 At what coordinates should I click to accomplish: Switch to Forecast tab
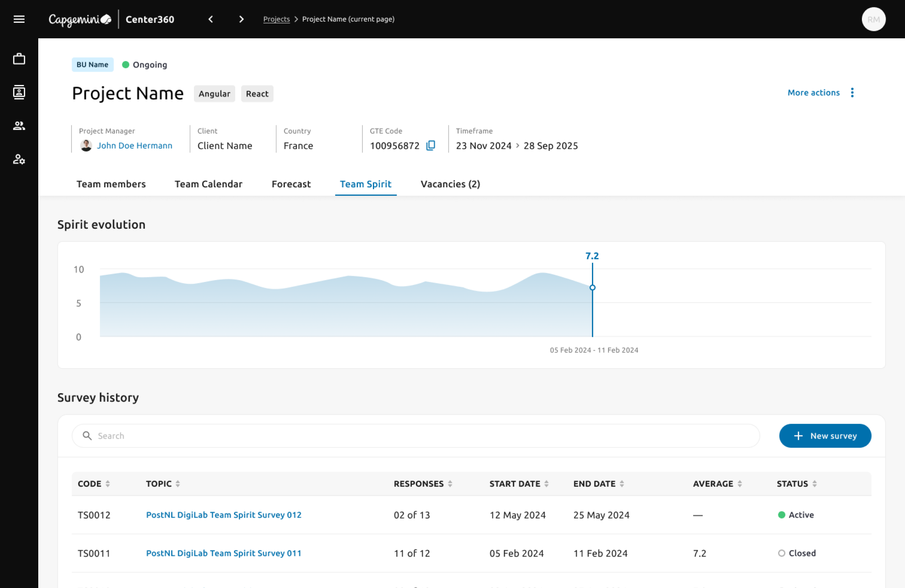[x=291, y=184]
